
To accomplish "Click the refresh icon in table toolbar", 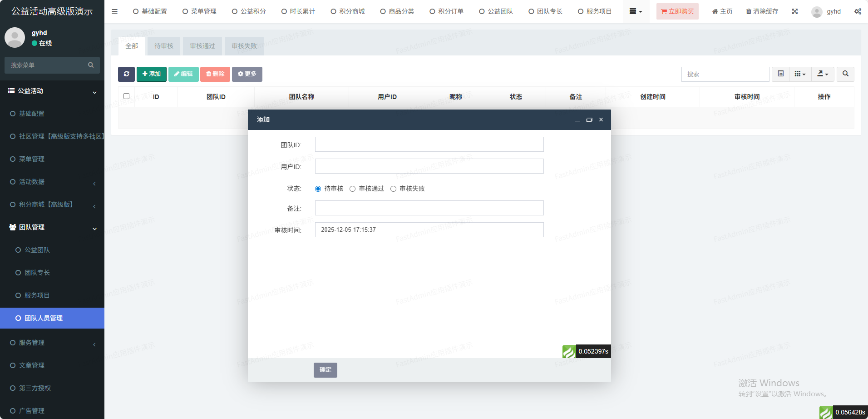I will [126, 74].
